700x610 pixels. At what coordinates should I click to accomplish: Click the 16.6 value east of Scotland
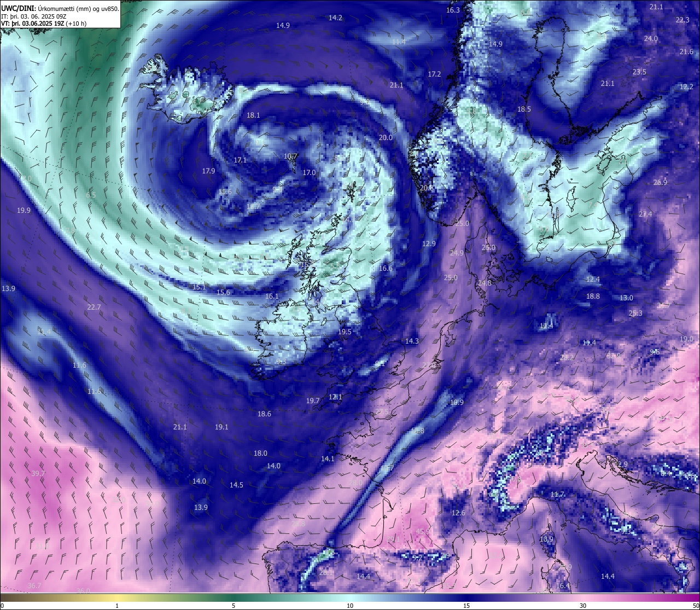click(386, 268)
